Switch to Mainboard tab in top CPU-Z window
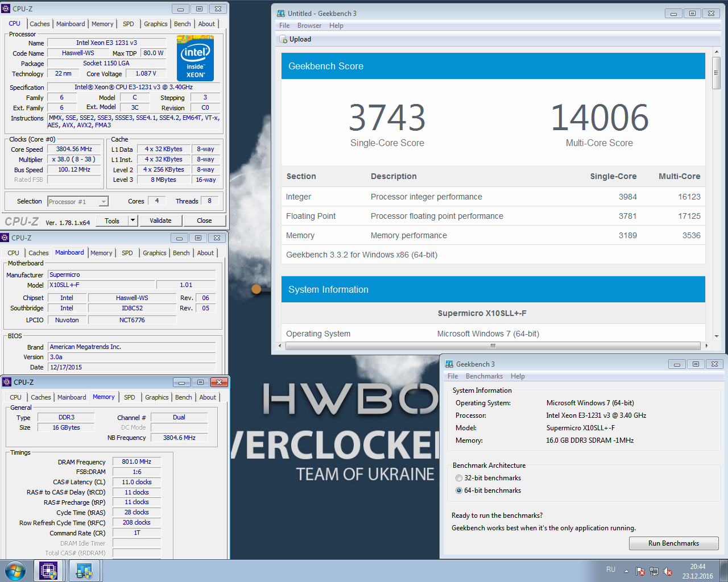Image resolution: width=728 pixels, height=582 pixels. tap(71, 24)
